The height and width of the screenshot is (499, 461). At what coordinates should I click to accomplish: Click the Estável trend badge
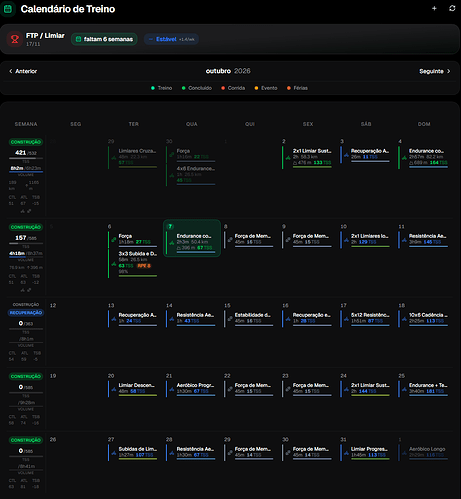(171, 39)
